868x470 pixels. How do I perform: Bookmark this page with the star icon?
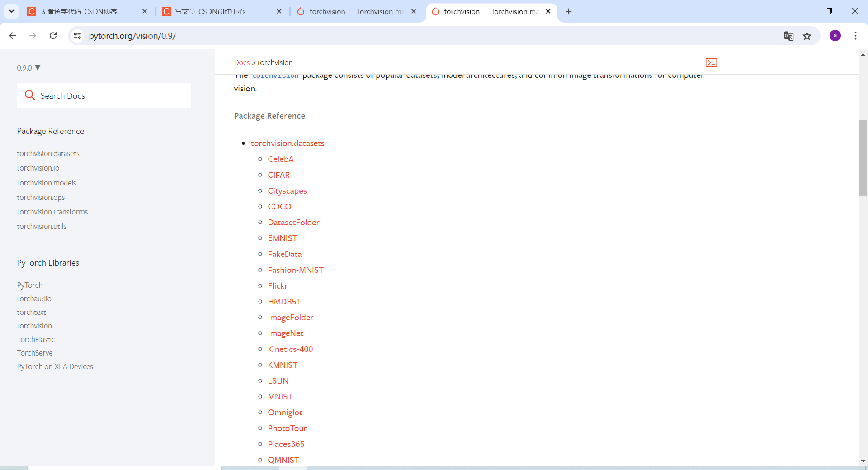click(807, 36)
